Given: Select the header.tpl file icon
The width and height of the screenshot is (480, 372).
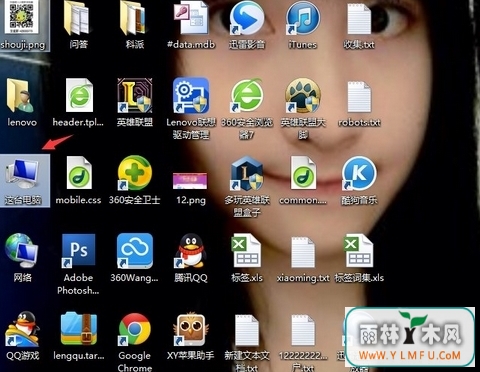Looking at the screenshot, I should coord(79,95).
